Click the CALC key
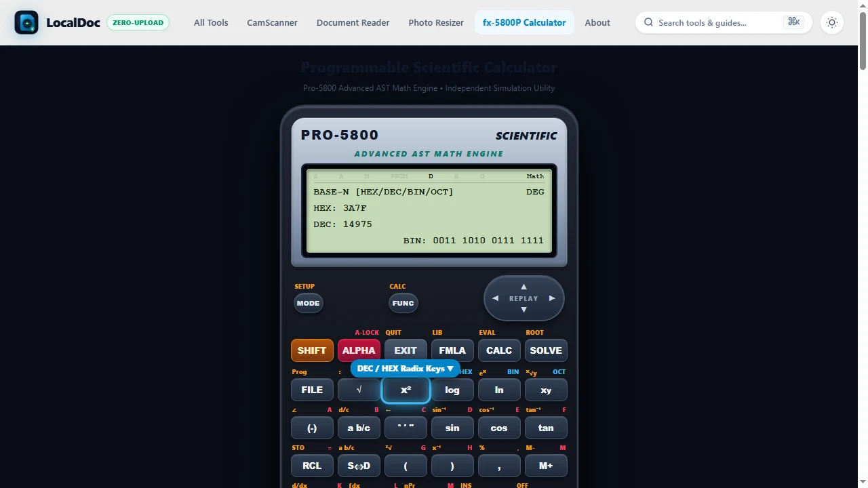Viewport: 868px width, 488px height. pos(499,350)
